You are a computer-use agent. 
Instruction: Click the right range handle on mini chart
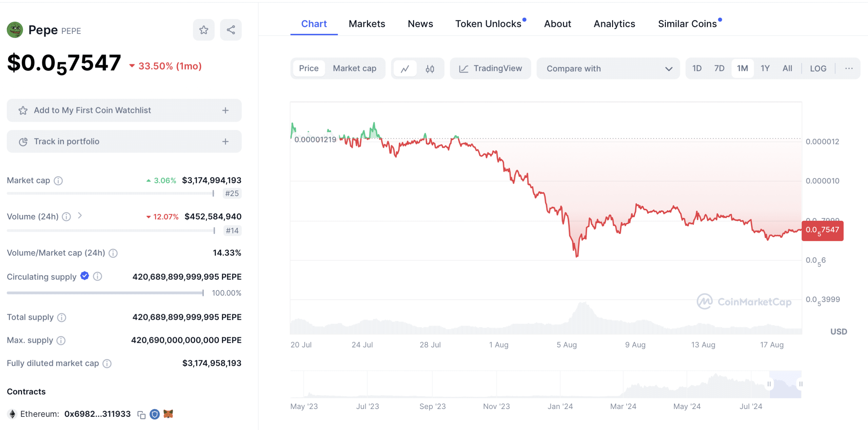[801, 384]
